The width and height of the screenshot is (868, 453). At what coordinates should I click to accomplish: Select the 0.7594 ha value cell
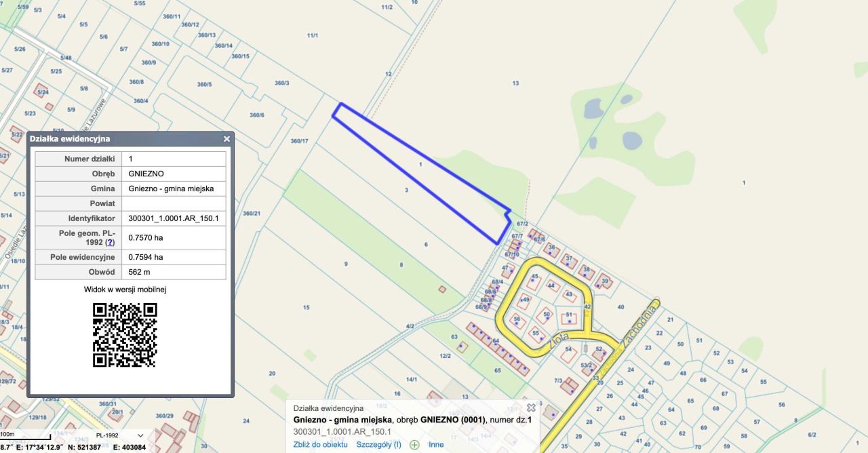[174, 257]
